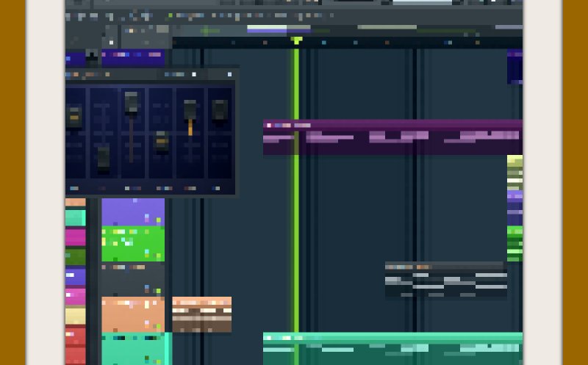Image resolution: width=588 pixels, height=365 pixels.
Task: Click the fourth mixer channel fader knob
Action: [162, 142]
